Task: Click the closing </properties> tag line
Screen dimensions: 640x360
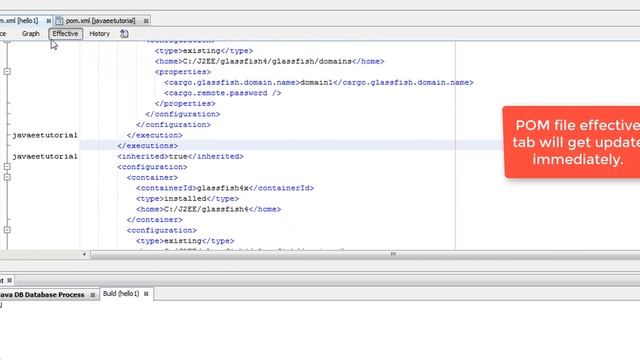Action: (185, 104)
